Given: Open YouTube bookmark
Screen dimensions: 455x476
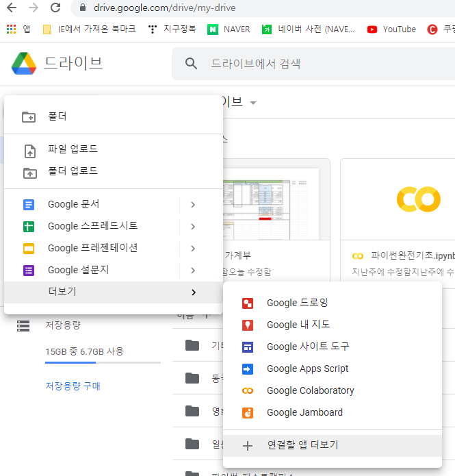Looking at the screenshot, I should (391, 29).
